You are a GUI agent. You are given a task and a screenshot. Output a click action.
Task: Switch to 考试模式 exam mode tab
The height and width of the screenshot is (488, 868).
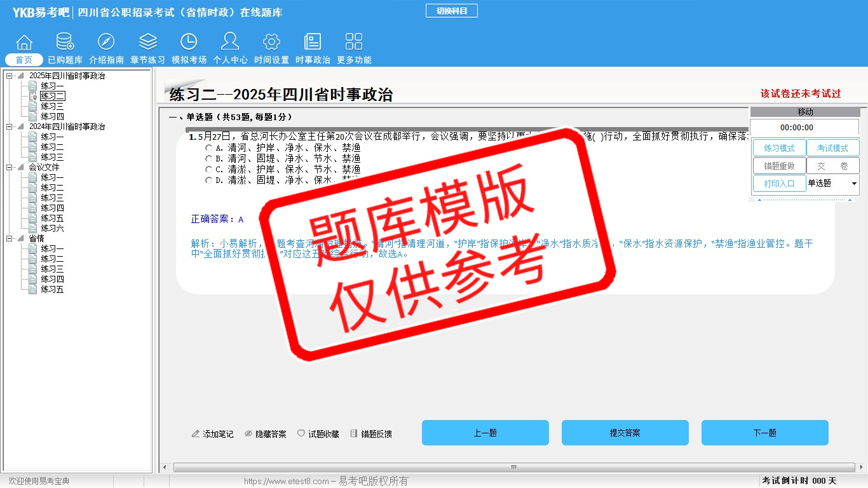(x=832, y=148)
